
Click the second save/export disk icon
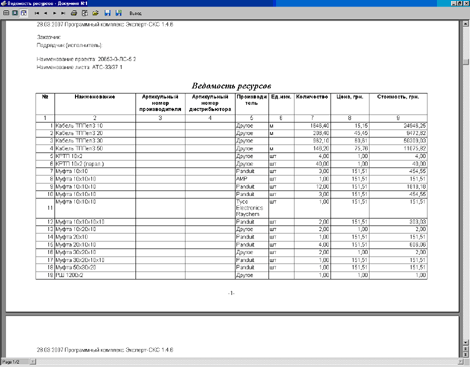point(118,13)
